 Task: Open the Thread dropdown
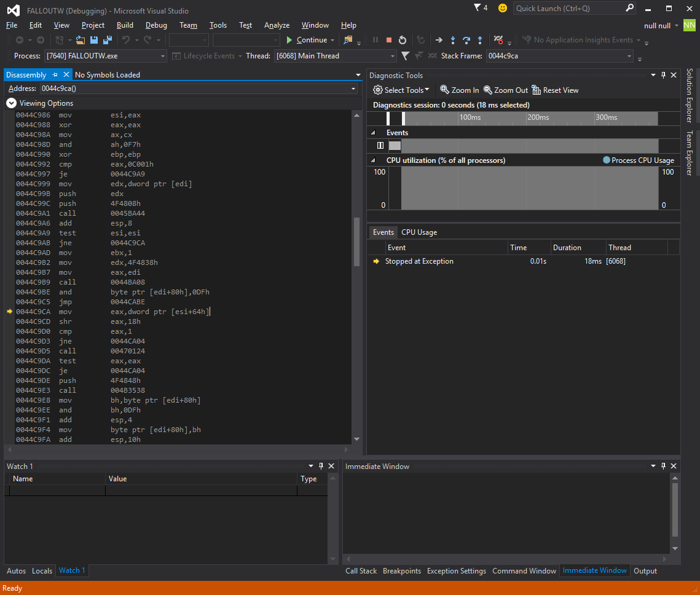pos(393,56)
